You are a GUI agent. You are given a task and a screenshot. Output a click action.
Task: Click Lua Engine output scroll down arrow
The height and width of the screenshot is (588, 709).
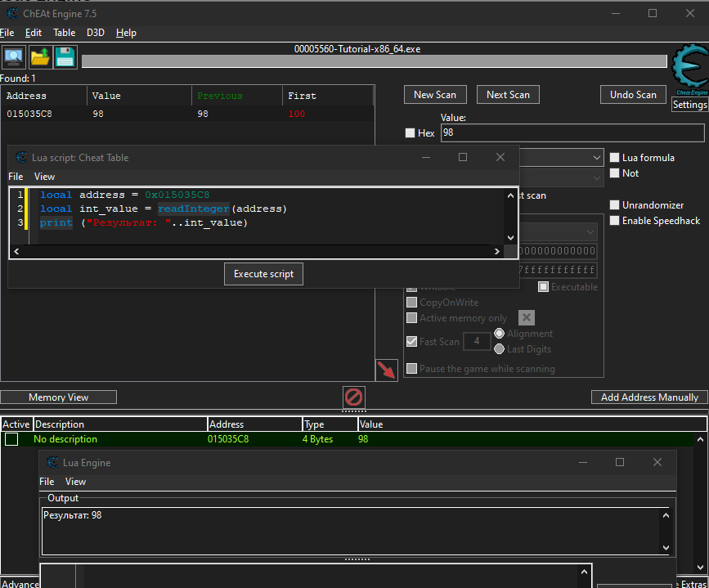(666, 547)
